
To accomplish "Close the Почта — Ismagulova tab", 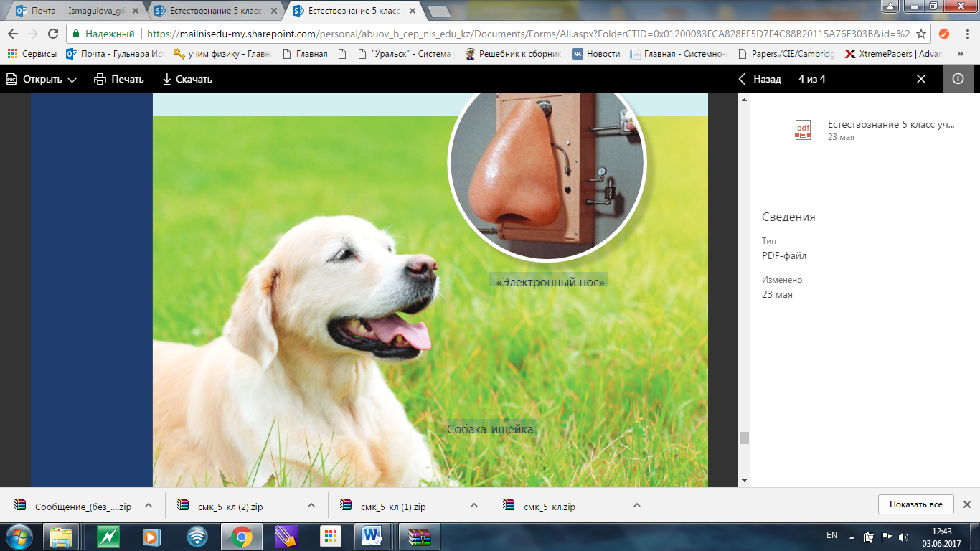I will (x=136, y=11).
